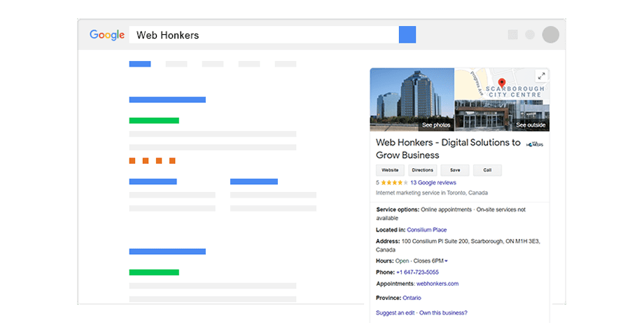The height and width of the screenshot is (323, 644).
Task: Click the Web Honkers business title text
Action: point(448,149)
